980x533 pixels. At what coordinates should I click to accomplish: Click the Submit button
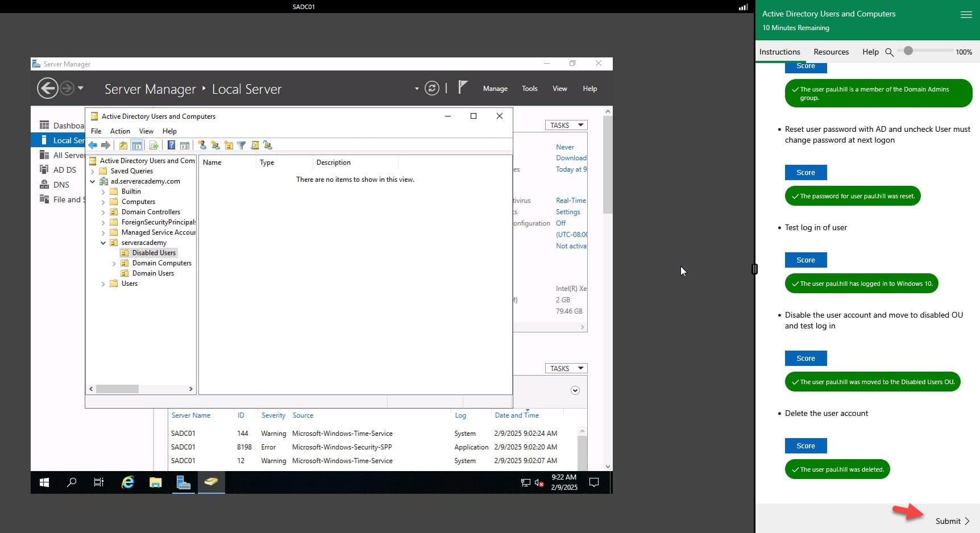pyautogui.click(x=952, y=521)
